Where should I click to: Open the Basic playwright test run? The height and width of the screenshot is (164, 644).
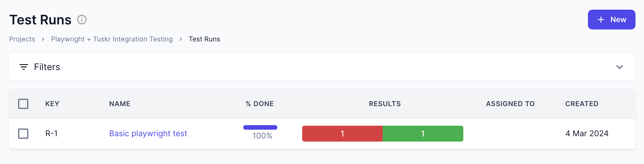pos(148,133)
